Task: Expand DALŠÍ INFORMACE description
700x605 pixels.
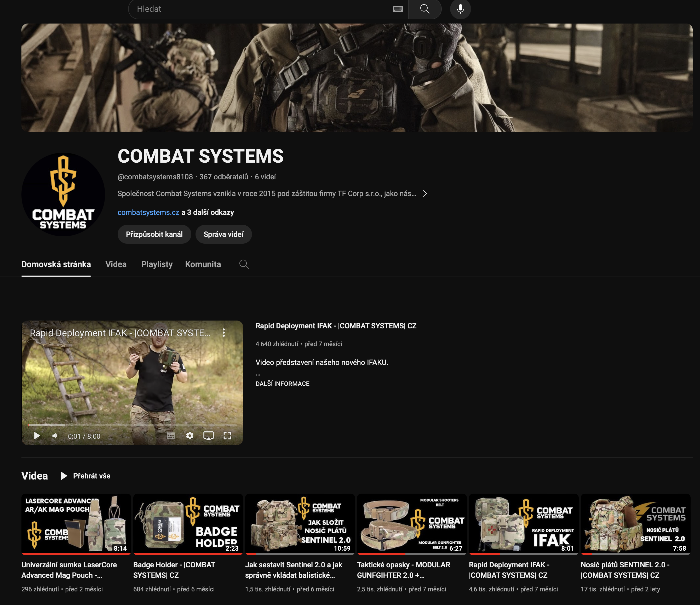Action: [283, 384]
